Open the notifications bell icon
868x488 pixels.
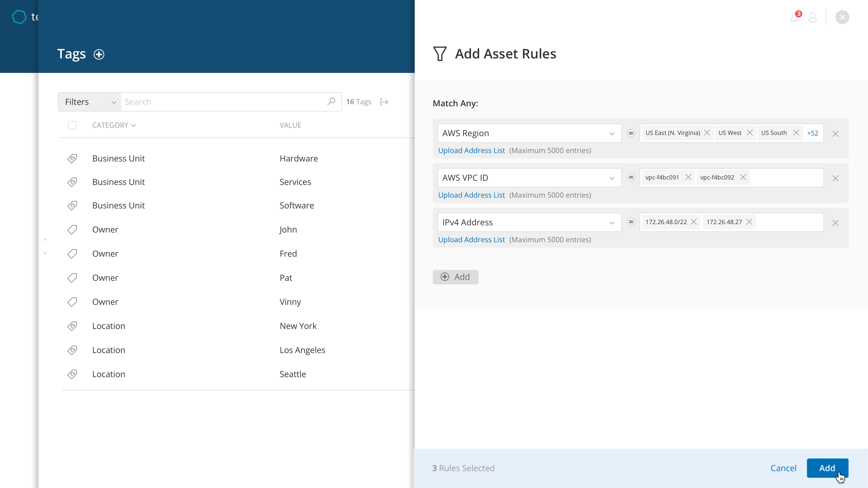794,17
